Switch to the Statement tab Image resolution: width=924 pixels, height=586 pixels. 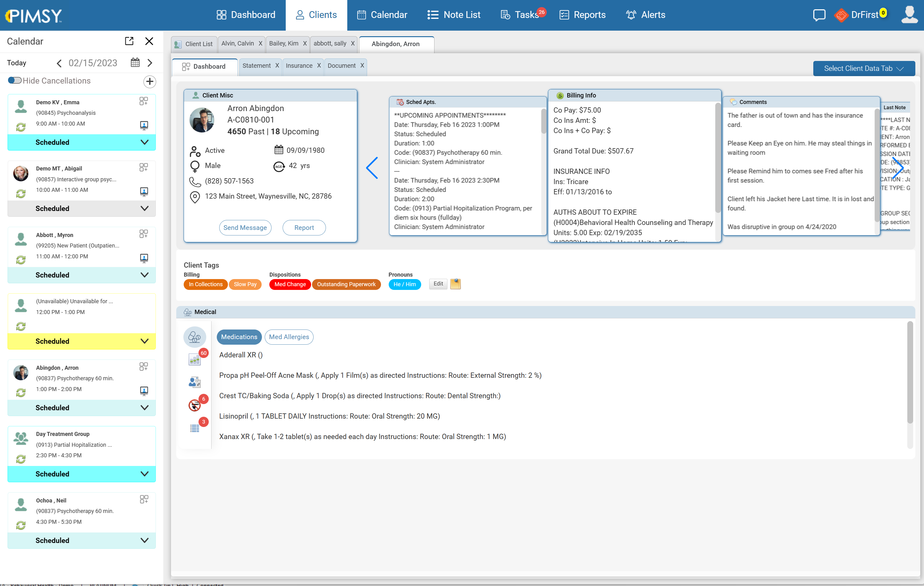[256, 66]
